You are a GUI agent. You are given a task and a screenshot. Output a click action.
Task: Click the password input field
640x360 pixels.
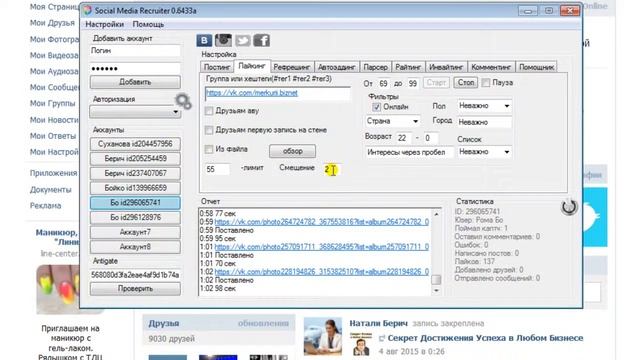[x=135, y=69]
